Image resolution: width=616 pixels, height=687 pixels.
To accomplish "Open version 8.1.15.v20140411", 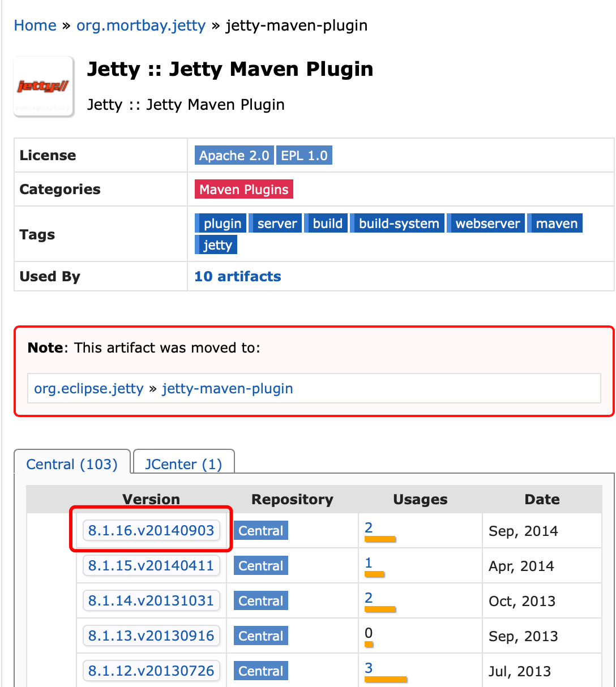I will (x=151, y=566).
